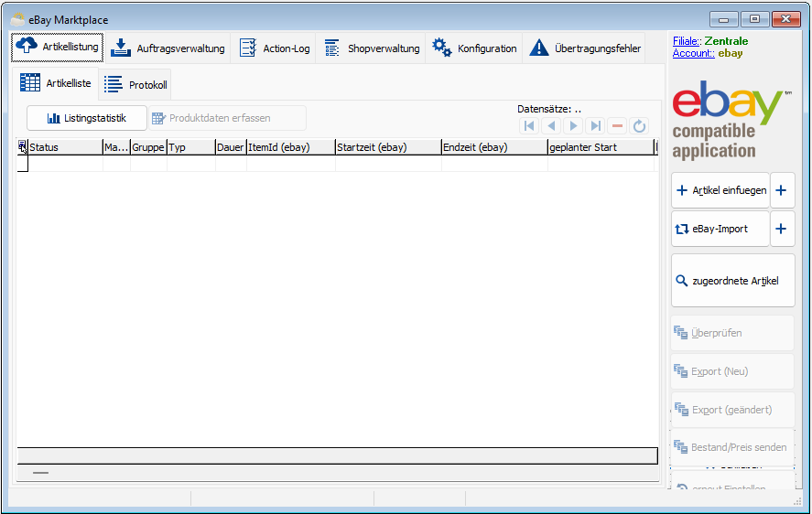Close the eBay Marktplace window

(786, 19)
